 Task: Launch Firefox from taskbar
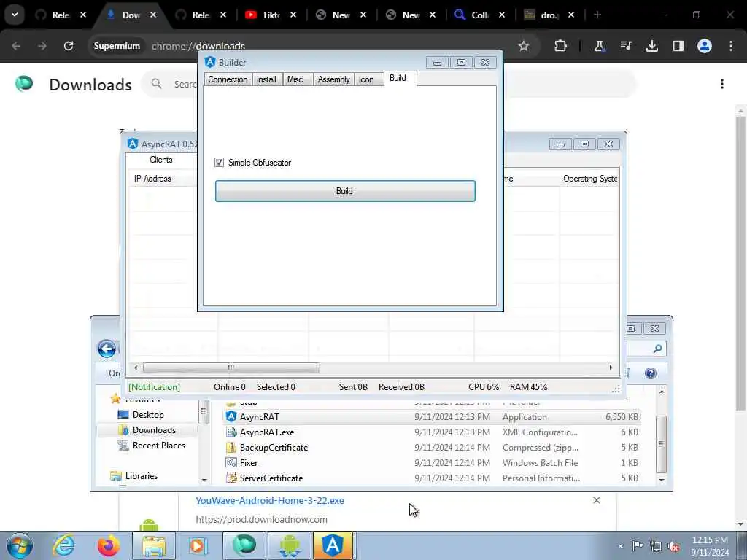coord(109,545)
